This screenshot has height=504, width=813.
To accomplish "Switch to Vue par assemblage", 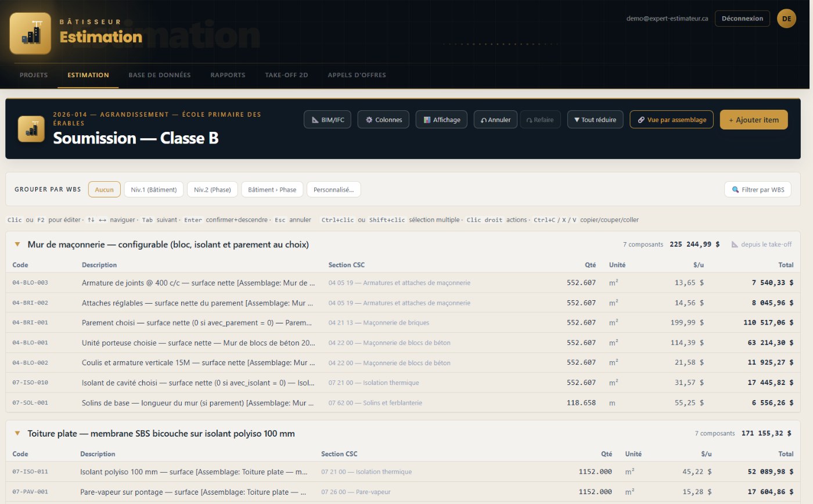I will 671,120.
